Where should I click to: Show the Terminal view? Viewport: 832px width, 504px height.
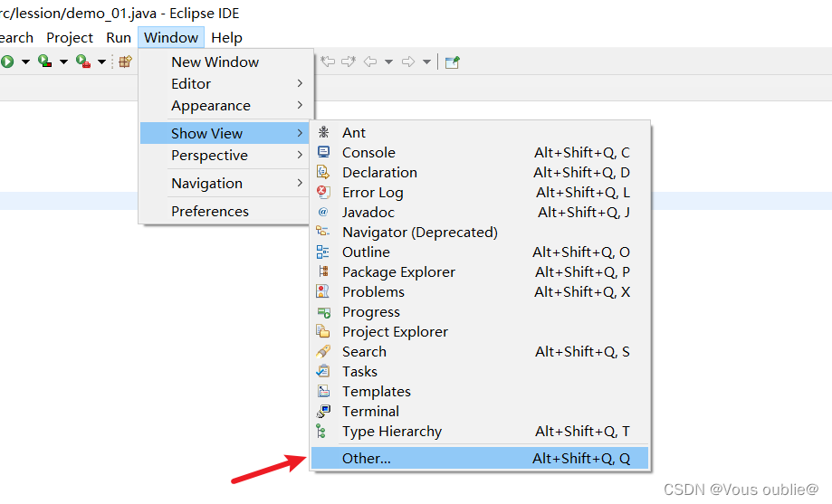click(x=480, y=411)
